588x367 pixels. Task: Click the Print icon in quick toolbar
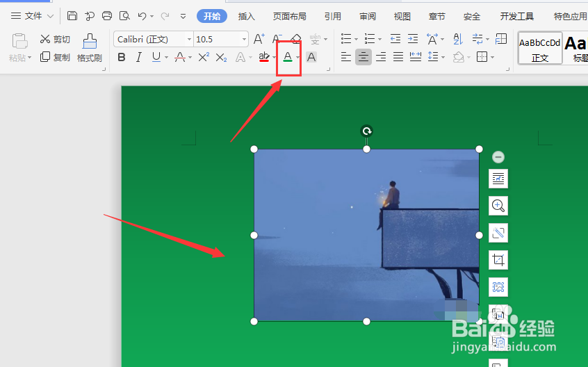coord(107,16)
